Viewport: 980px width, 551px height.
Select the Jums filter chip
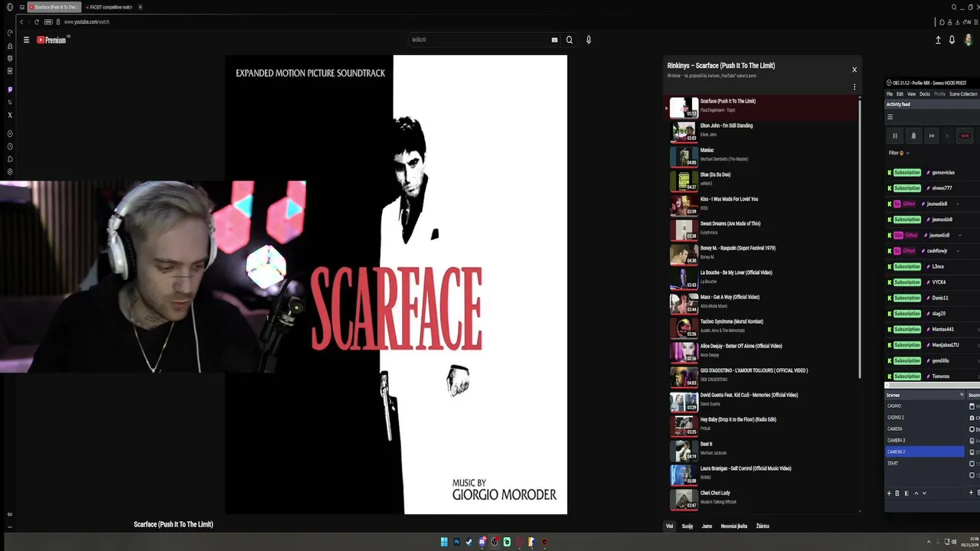coord(707,526)
